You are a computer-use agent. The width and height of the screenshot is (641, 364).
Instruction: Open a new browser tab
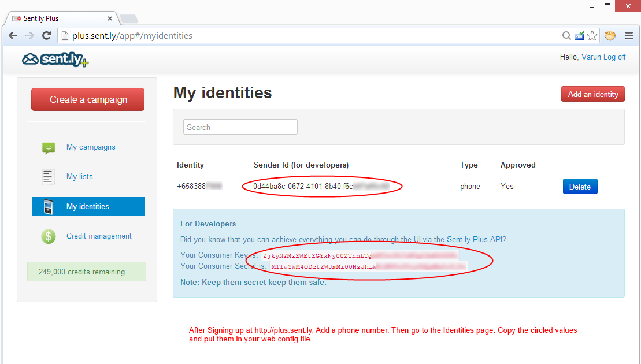[129, 19]
